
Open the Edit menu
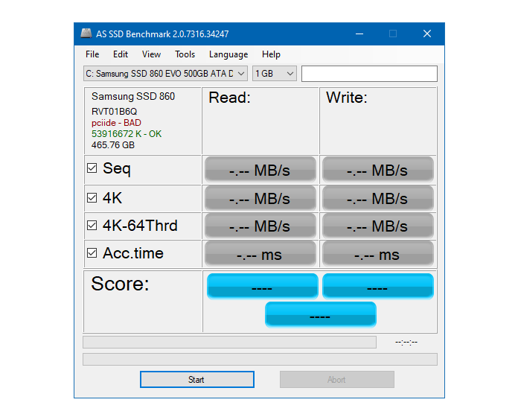pos(121,54)
